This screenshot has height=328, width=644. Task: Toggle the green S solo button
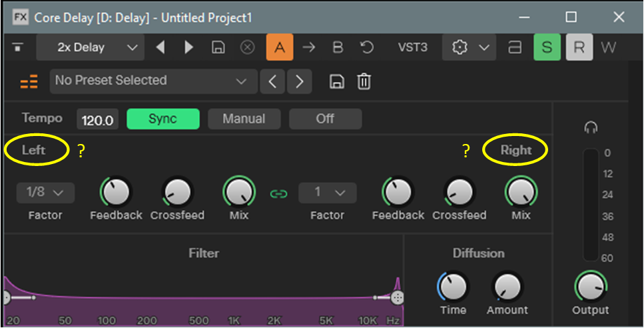coord(547,47)
